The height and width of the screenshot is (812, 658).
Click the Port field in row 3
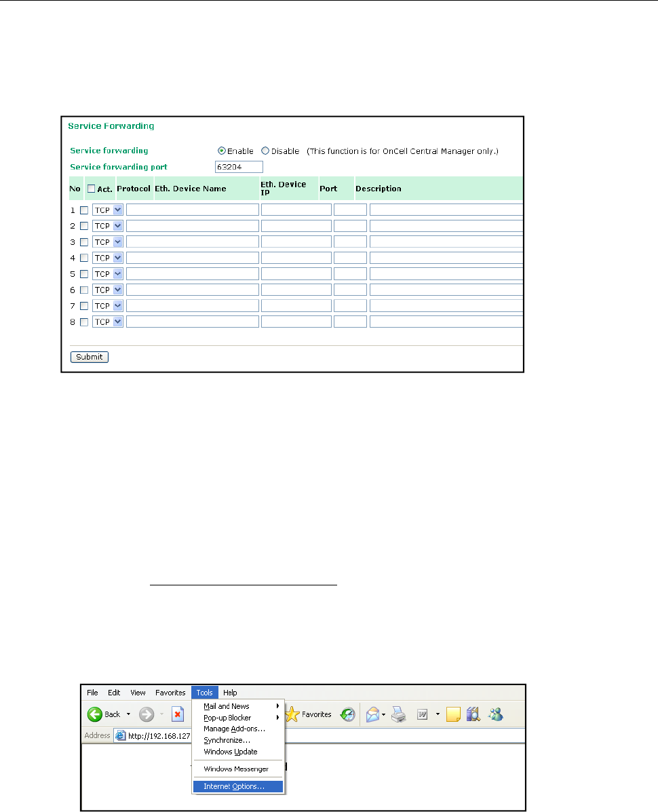[351, 242]
